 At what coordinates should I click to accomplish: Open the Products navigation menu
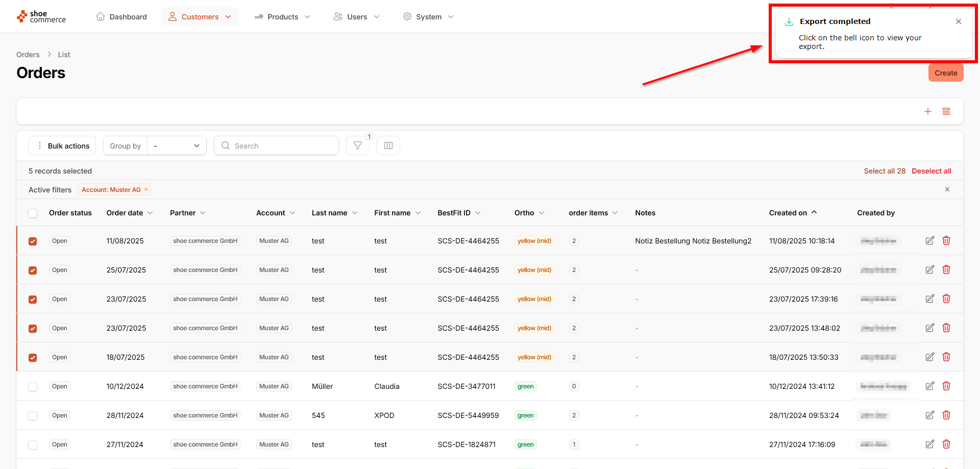[282, 17]
